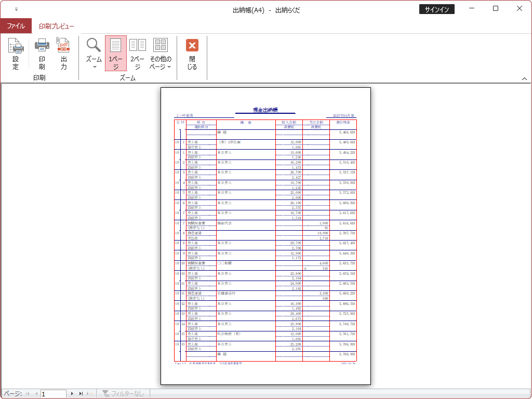Jump to the last page arrow
This screenshot has height=399, width=532.
81,394
